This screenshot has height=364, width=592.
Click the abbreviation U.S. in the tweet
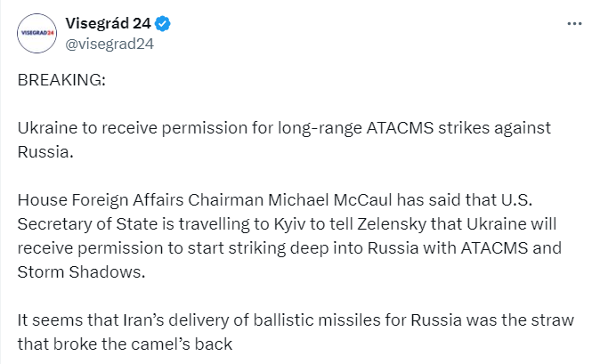click(x=516, y=200)
